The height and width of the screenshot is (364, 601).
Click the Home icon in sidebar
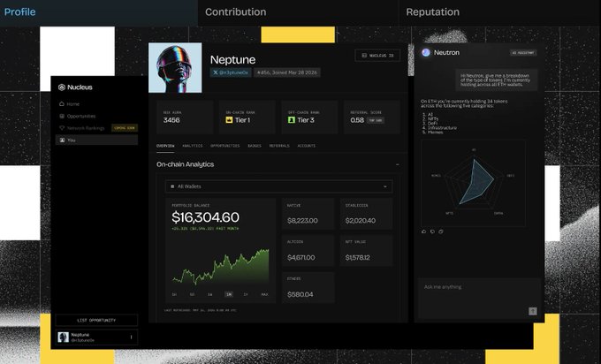pos(61,104)
